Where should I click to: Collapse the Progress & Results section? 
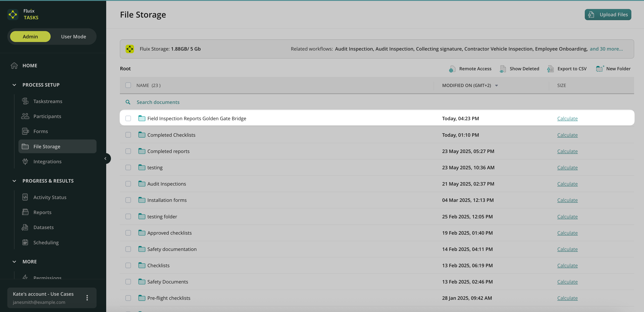pos(14,181)
